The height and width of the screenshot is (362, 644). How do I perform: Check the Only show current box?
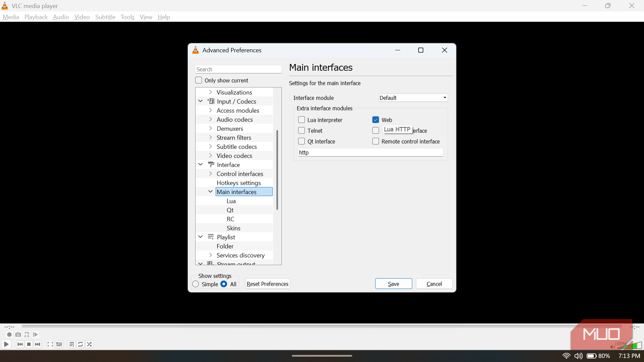[x=199, y=80]
